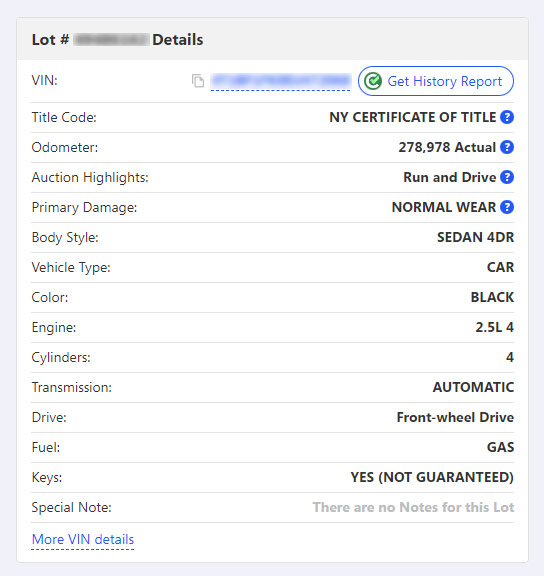Select the AUTOMATIC transmission value
The image size is (544, 576).
click(473, 387)
